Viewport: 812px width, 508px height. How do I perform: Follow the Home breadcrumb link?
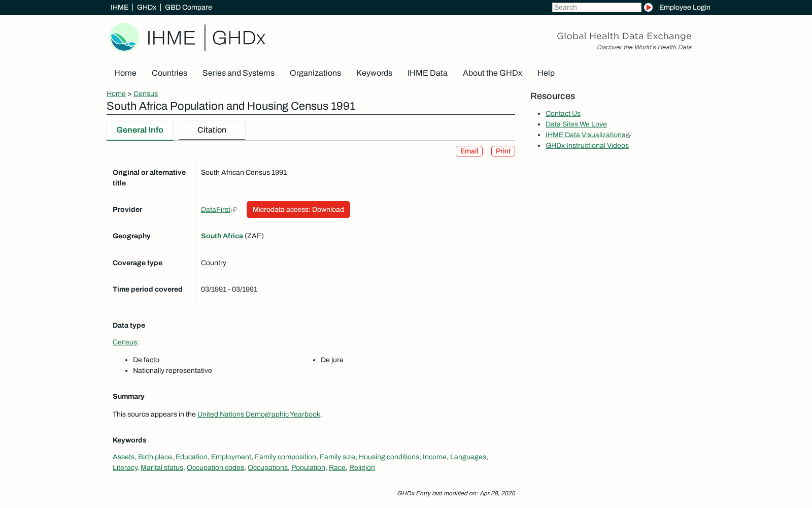pos(116,93)
